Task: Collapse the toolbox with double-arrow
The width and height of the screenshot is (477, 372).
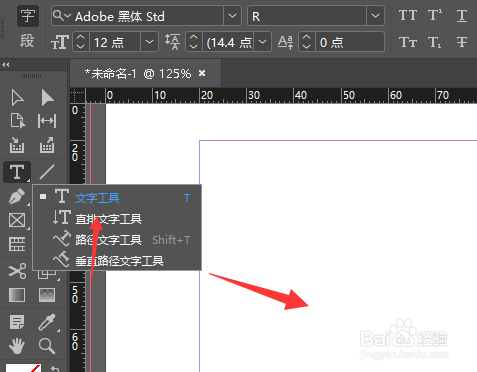Action: (x=6, y=65)
